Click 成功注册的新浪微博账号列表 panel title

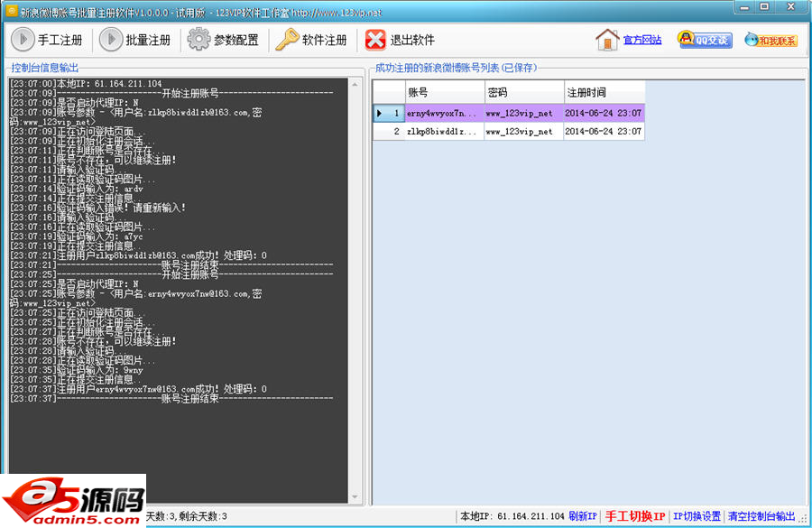point(456,68)
